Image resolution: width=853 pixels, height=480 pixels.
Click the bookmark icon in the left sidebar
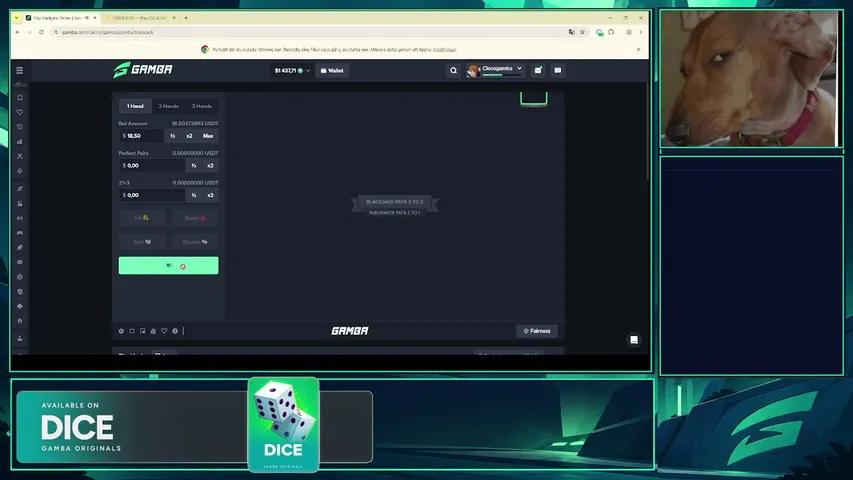tap(20, 98)
